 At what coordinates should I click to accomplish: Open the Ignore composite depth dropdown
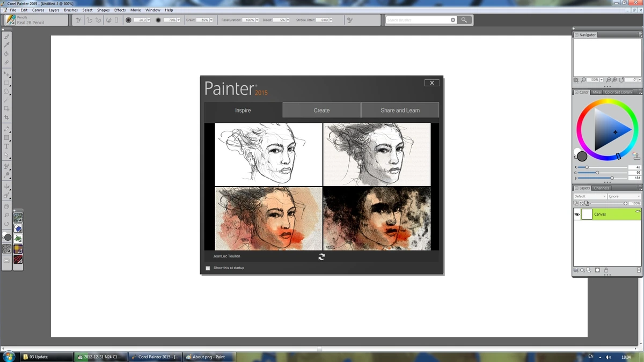(x=624, y=196)
